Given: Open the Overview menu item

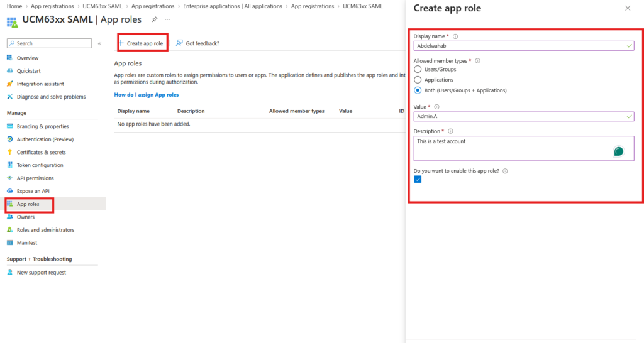Looking at the screenshot, I should click(x=28, y=58).
